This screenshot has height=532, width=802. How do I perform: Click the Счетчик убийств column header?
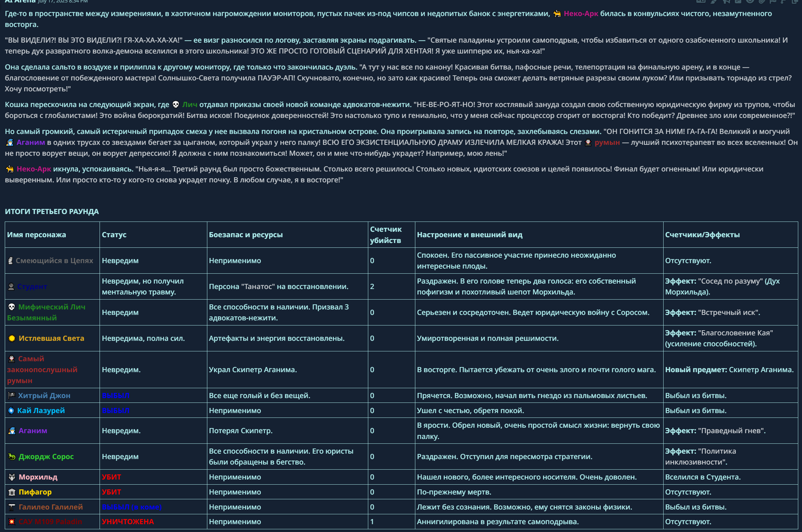click(386, 235)
